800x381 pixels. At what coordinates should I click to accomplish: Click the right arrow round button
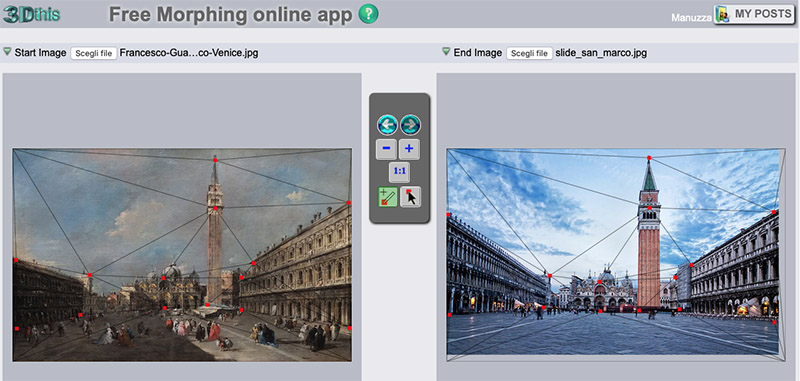coord(410,124)
